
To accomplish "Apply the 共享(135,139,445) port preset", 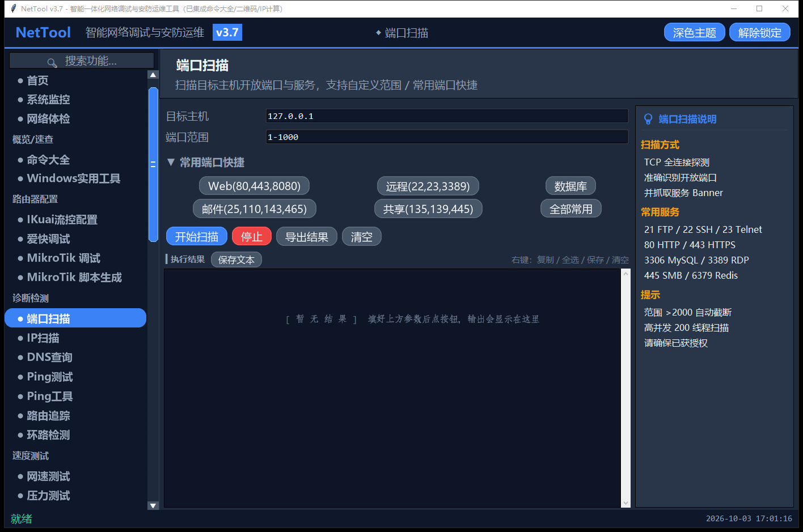I will coord(428,208).
